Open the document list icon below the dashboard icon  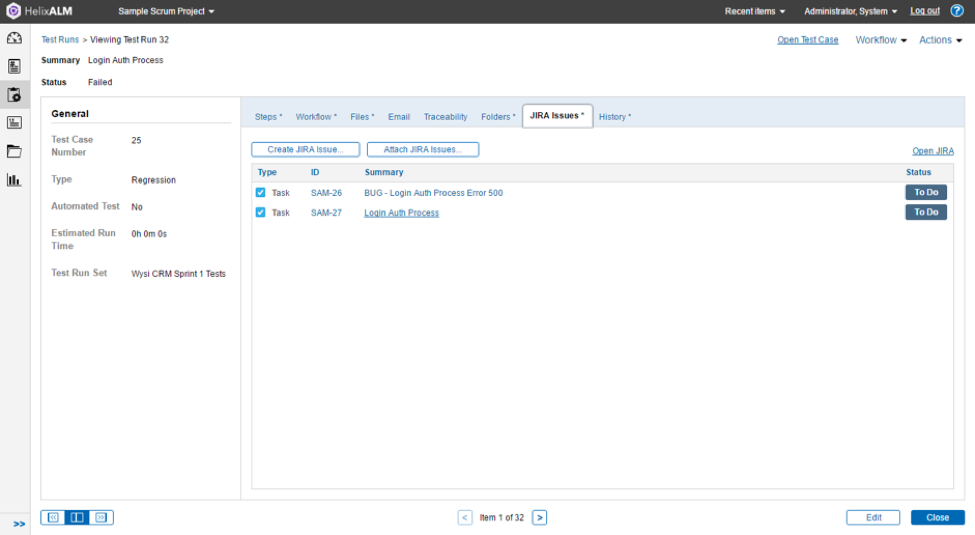pyautogui.click(x=14, y=66)
